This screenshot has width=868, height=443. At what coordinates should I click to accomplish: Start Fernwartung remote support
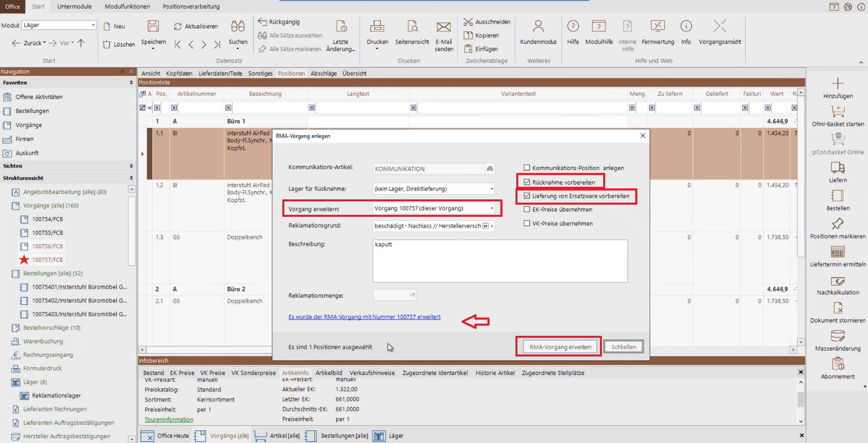pos(657,26)
